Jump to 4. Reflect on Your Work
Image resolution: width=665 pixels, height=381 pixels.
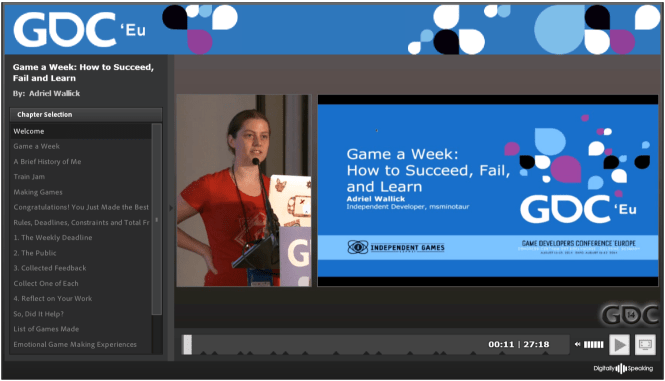pos(81,299)
